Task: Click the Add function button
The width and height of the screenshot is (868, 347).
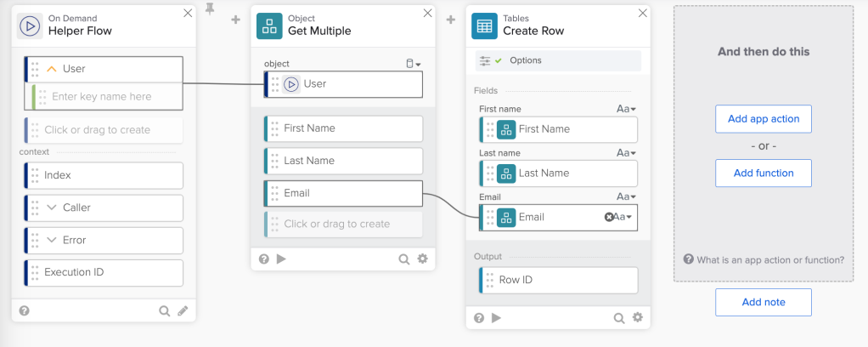Action: coord(763,173)
